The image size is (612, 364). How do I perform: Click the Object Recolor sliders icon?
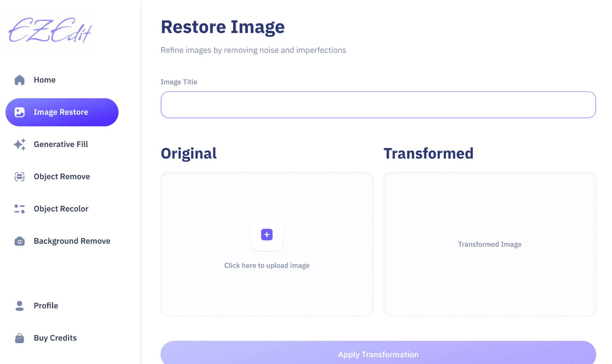click(x=20, y=209)
